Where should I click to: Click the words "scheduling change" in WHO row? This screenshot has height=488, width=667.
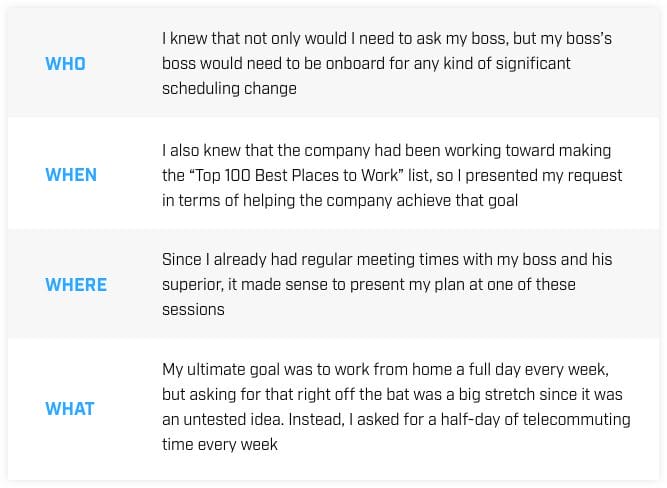(x=229, y=88)
